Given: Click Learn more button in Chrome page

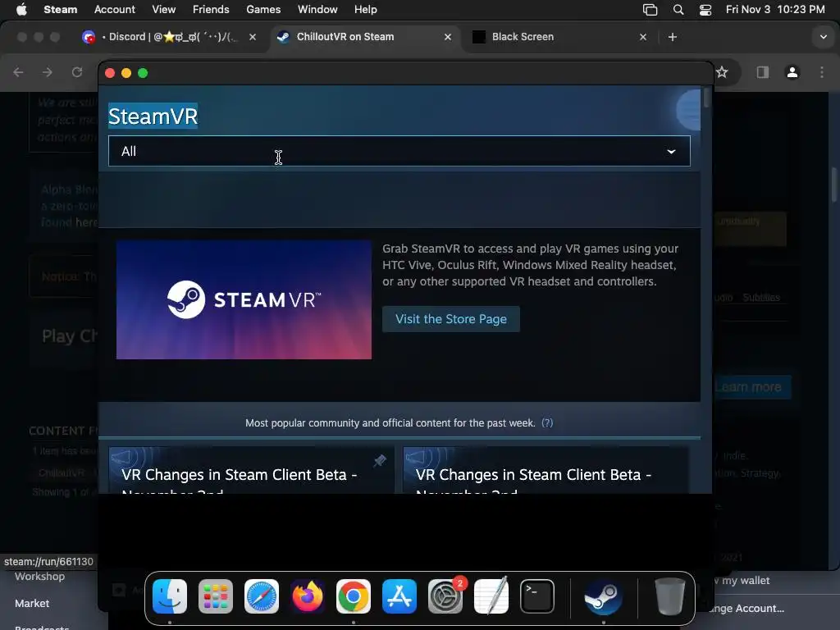Looking at the screenshot, I should click(x=751, y=387).
